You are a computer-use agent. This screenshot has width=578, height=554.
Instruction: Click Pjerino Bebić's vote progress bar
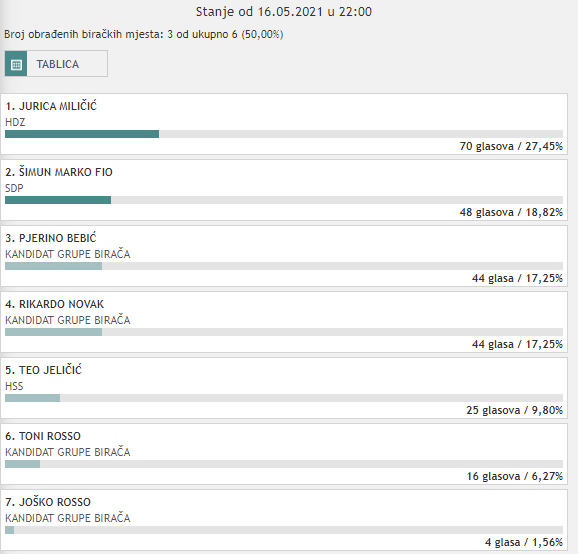click(284, 266)
